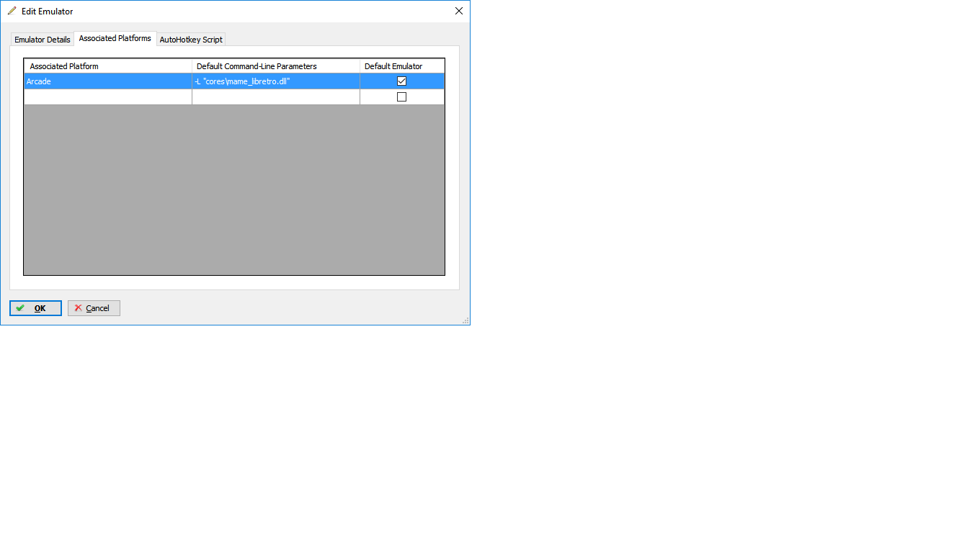Screen dimensions: 980x553
Task: Select the Associated Platforms tab
Action: pyautogui.click(x=115, y=38)
